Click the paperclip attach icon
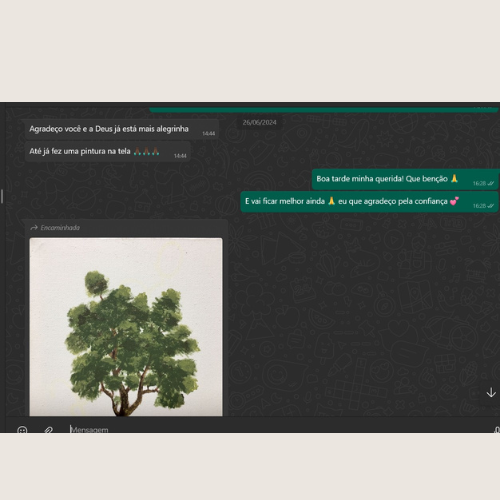This screenshot has width=500, height=500. (49, 430)
